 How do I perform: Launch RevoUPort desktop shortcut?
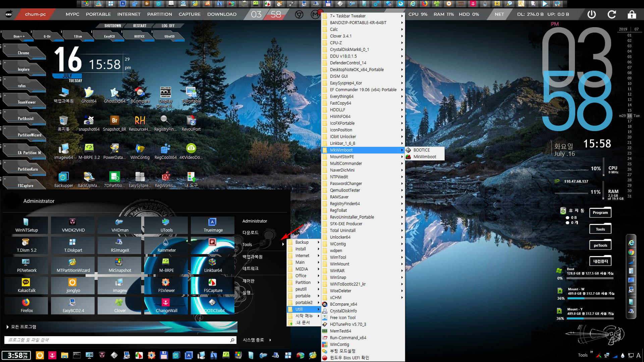pos(191,123)
